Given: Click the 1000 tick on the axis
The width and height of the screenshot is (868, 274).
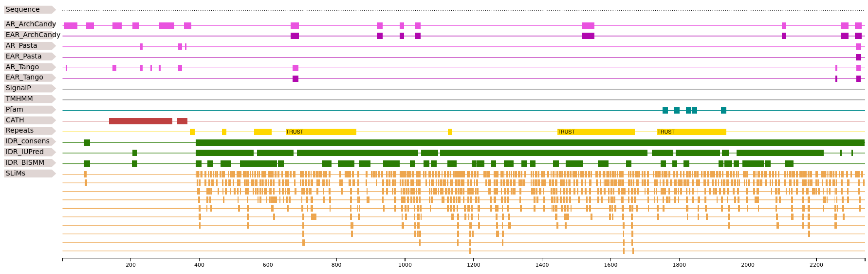Looking at the screenshot, I should (x=405, y=265).
